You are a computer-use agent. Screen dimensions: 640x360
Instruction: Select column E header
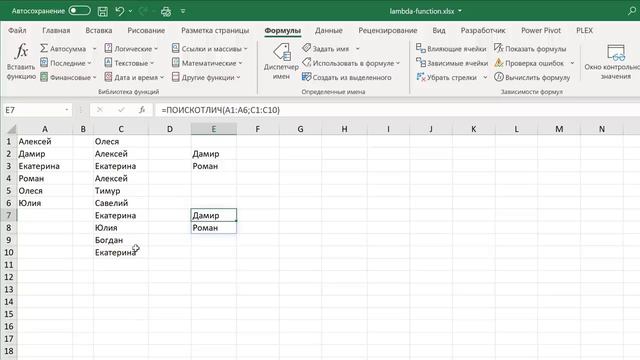(x=213, y=129)
